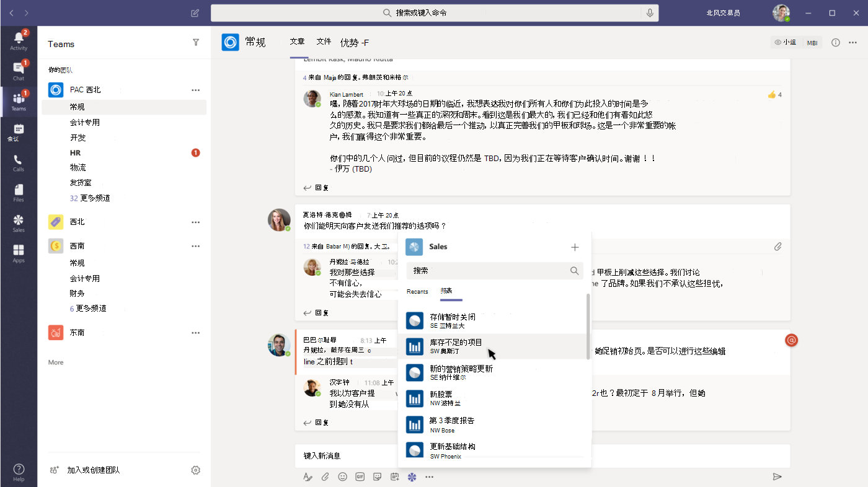
Task: Click the top search or command box
Action: tap(435, 12)
